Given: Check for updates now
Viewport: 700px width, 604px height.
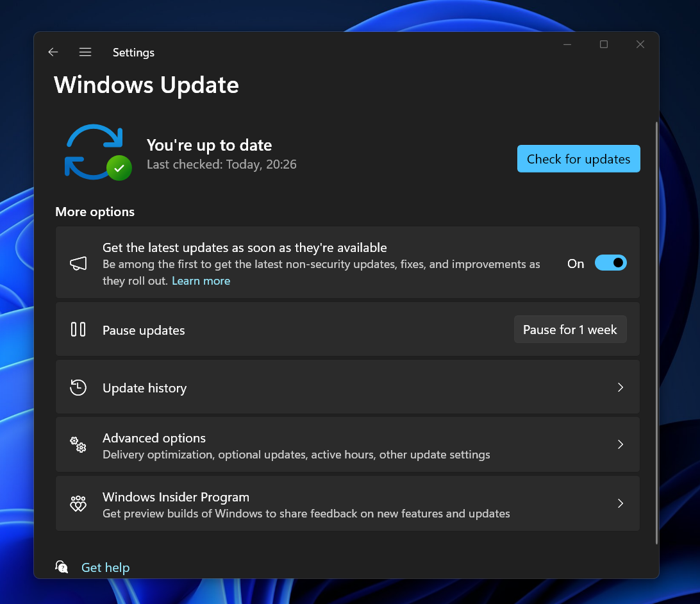Looking at the screenshot, I should tap(579, 158).
